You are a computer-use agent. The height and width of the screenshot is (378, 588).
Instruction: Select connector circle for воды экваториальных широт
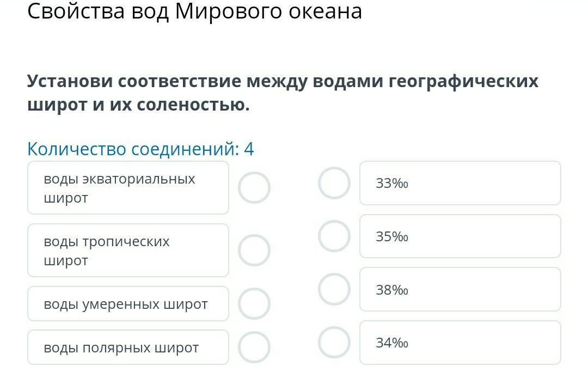(254, 188)
